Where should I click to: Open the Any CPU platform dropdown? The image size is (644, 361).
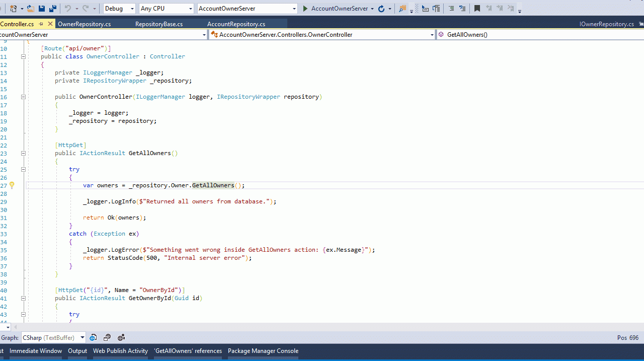[x=190, y=9]
